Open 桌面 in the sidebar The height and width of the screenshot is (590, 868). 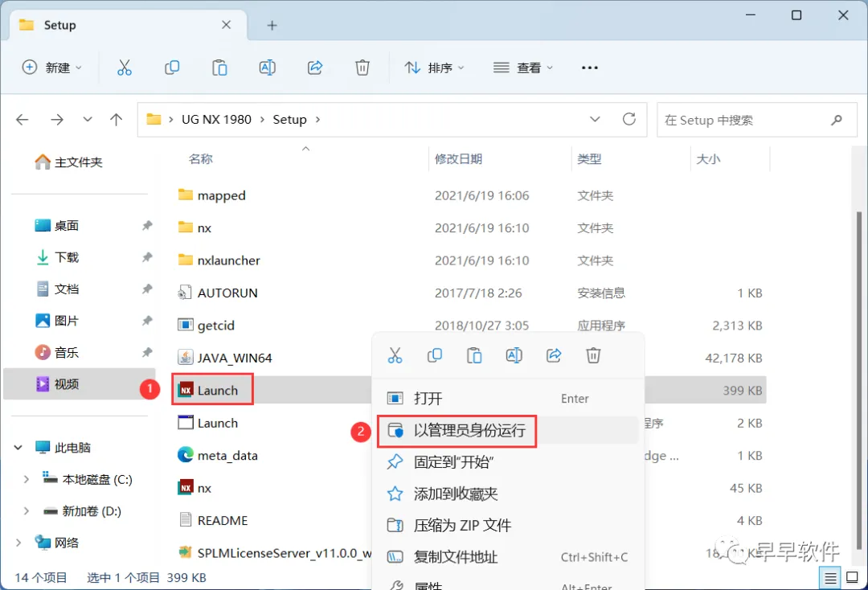56,226
